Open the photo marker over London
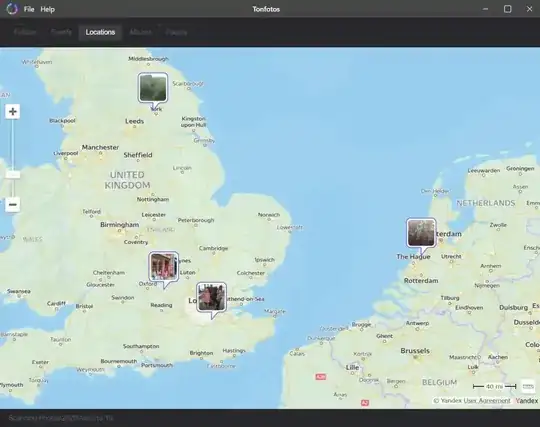The height and width of the screenshot is (427, 540). [x=211, y=297]
